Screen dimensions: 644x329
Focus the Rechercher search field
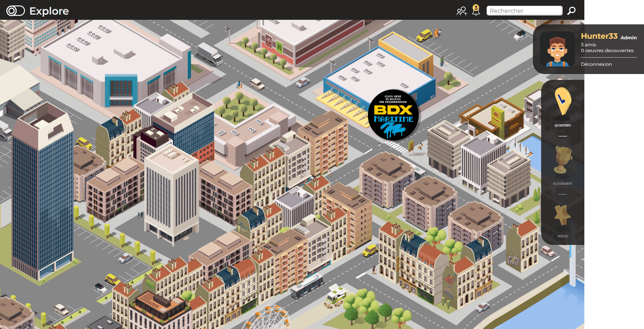(524, 11)
